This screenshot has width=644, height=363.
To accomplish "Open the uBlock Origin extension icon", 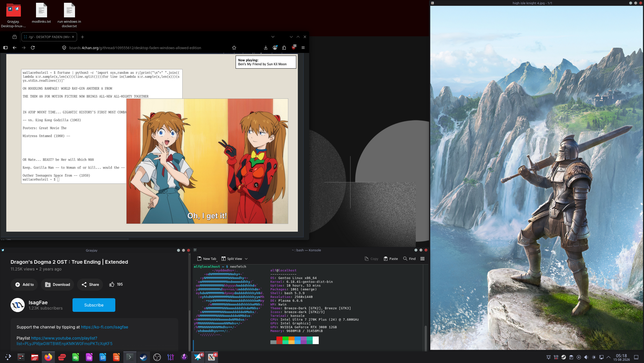I will point(294,47).
